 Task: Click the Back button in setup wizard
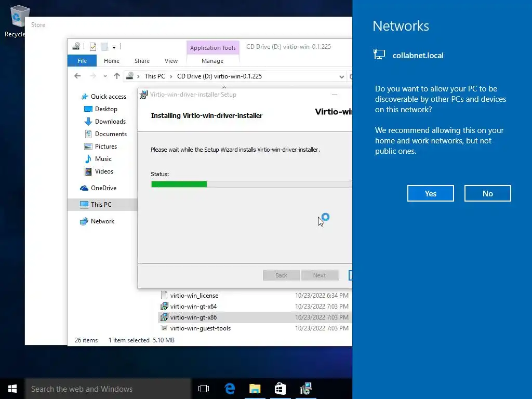281,275
